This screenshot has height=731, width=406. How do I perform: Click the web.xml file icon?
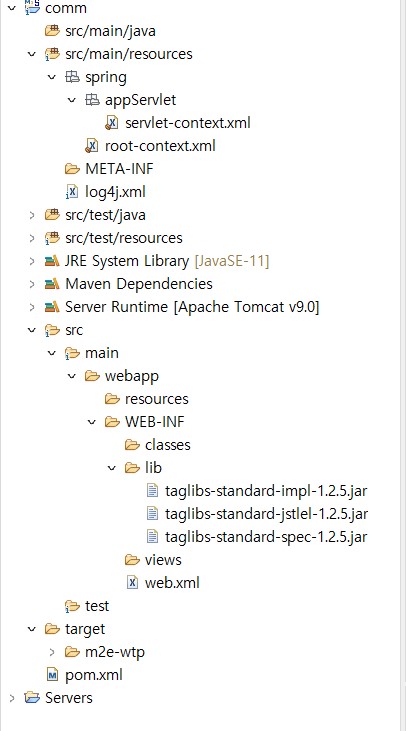pos(132,582)
